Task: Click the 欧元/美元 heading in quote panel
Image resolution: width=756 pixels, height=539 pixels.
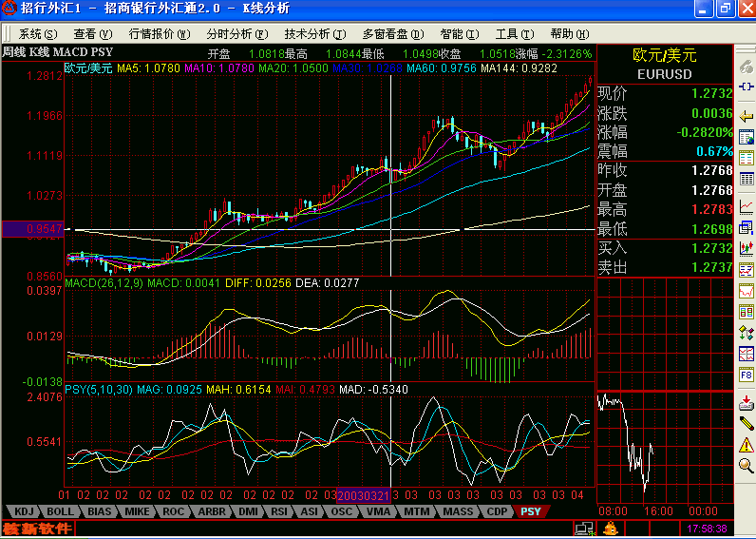Action: point(665,55)
